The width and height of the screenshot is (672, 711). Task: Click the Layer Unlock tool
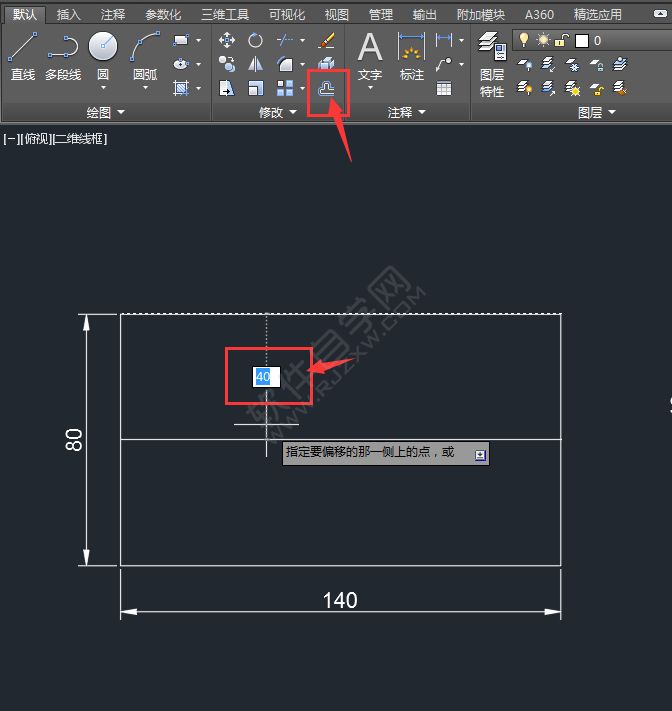coord(596,88)
